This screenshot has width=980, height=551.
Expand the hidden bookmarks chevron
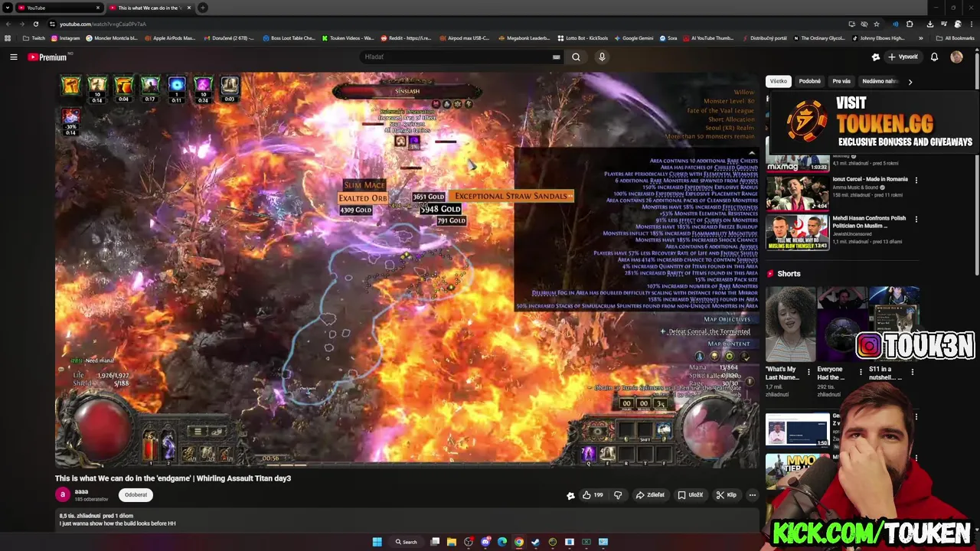pyautogui.click(x=920, y=38)
